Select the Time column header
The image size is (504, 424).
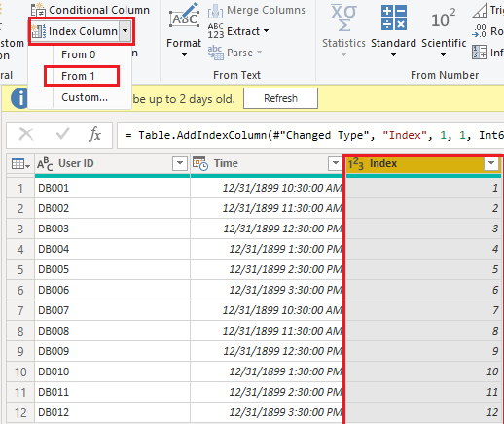tap(267, 164)
